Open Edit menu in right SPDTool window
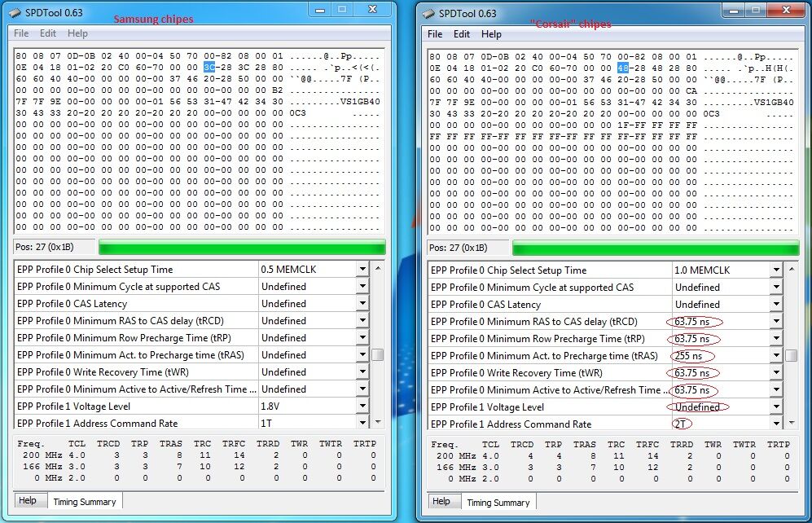Image resolution: width=812 pixels, height=523 pixels. pos(462,34)
